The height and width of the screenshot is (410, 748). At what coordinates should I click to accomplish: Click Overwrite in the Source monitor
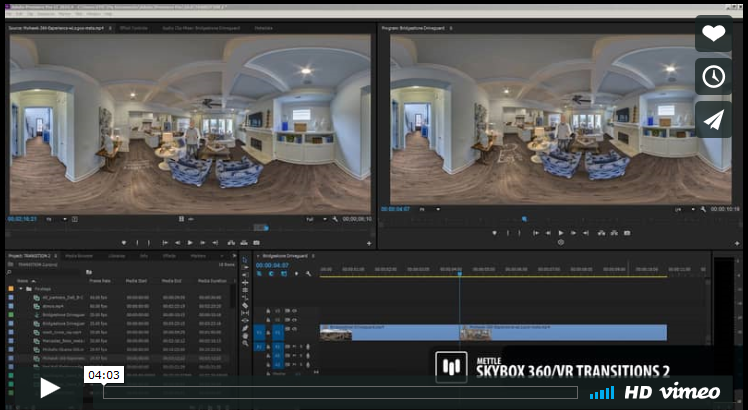244,243
